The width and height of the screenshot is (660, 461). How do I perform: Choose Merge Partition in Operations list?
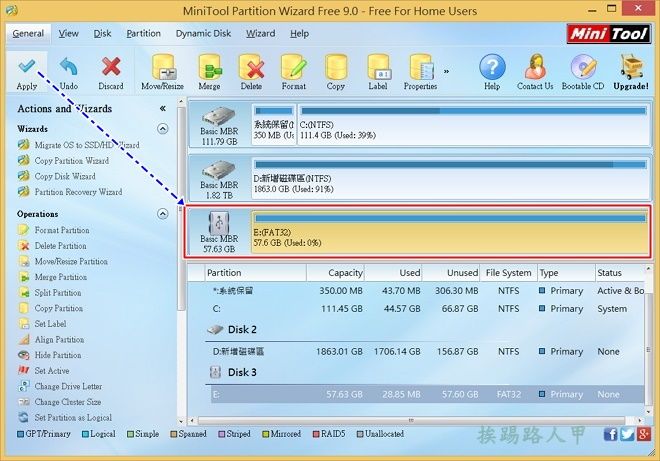[53, 277]
